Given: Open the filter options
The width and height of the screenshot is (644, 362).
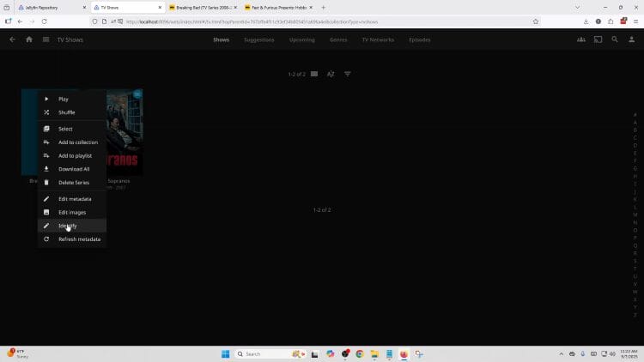Looking at the screenshot, I should click(x=348, y=75).
